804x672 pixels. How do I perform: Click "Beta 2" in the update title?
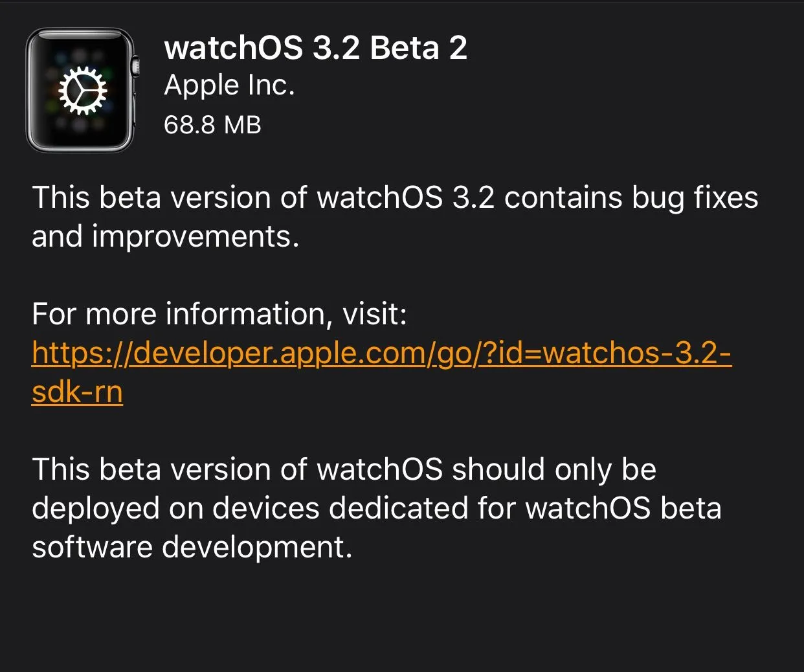click(x=418, y=47)
